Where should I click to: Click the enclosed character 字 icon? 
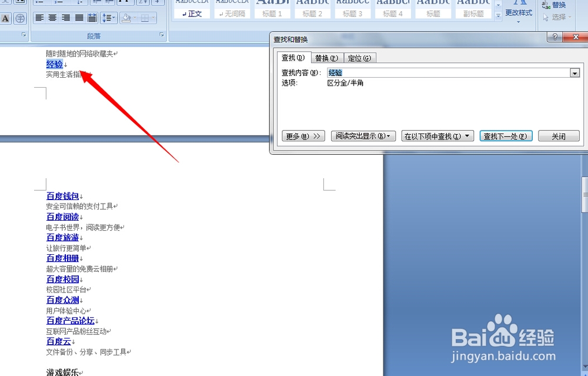pos(20,18)
